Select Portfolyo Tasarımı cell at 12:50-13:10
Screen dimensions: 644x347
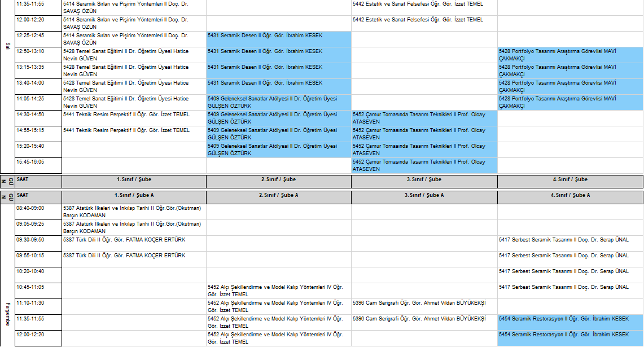pyautogui.click(x=570, y=55)
